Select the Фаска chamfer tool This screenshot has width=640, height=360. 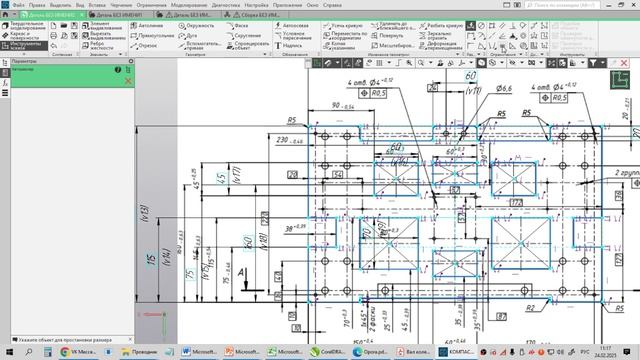point(237,26)
